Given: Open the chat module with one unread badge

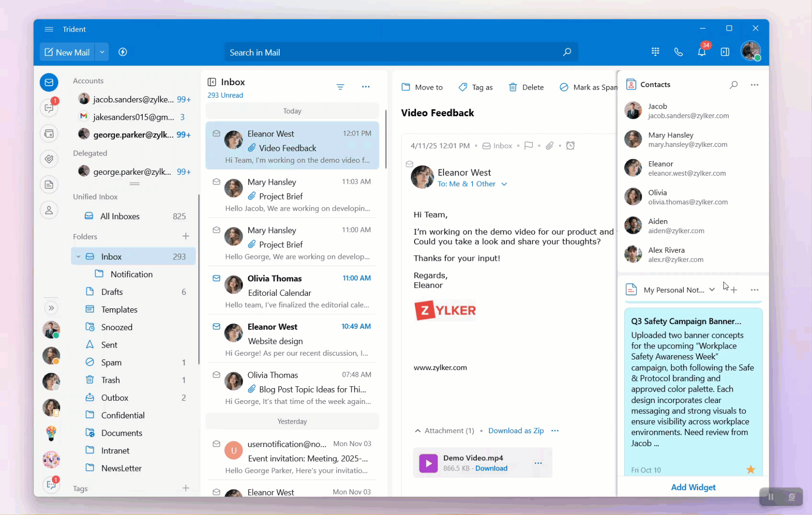Looking at the screenshot, I should (49, 107).
